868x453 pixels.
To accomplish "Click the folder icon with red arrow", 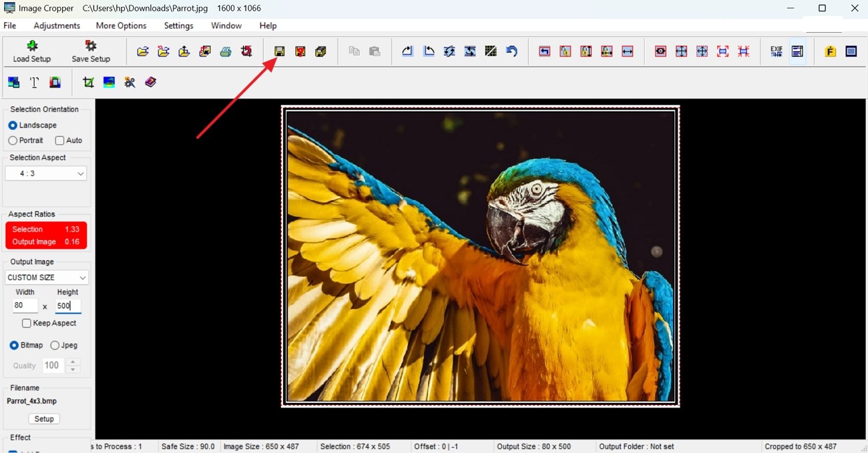I will (x=164, y=51).
